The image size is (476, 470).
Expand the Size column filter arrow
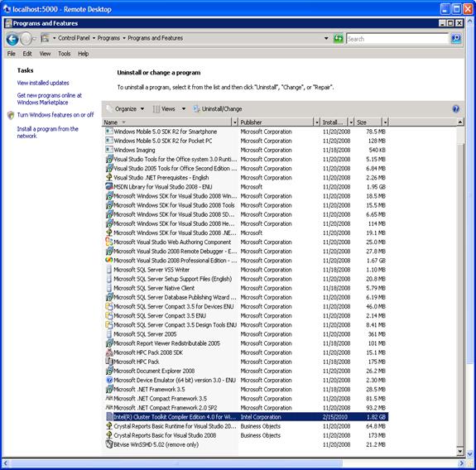tap(385, 122)
